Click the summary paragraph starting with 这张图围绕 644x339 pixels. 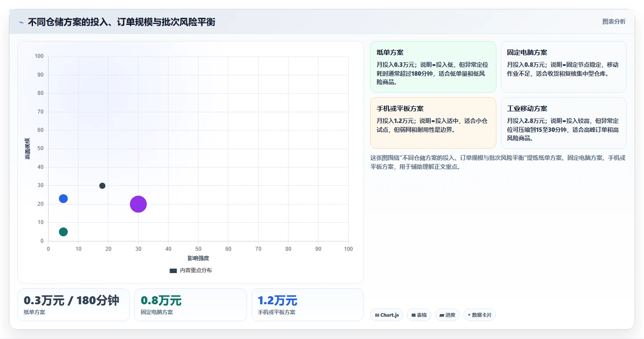(498, 162)
